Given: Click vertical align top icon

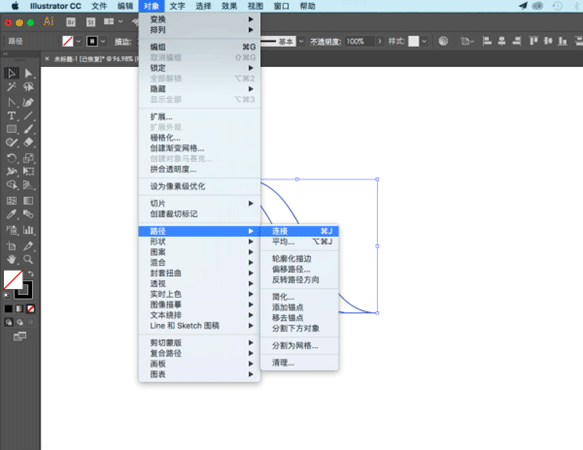Looking at the screenshot, I should coord(534,41).
